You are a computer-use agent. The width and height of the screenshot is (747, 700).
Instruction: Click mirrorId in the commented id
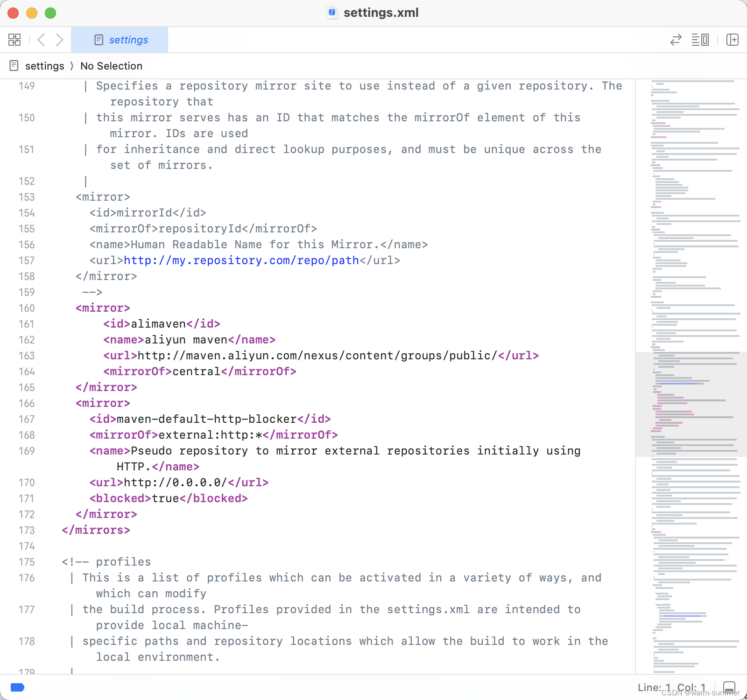[144, 213]
